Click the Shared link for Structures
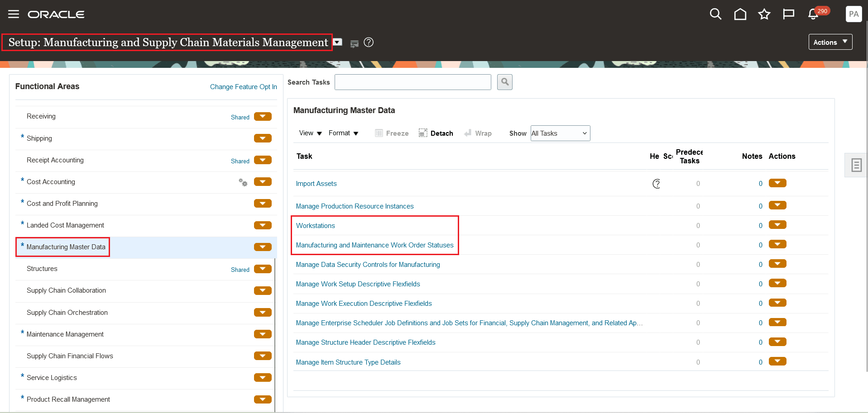The height and width of the screenshot is (413, 868). [x=240, y=270]
